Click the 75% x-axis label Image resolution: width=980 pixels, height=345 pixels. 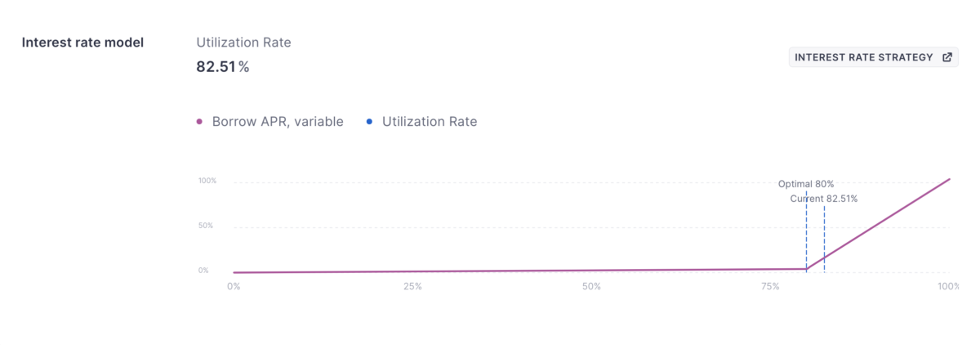point(770,287)
